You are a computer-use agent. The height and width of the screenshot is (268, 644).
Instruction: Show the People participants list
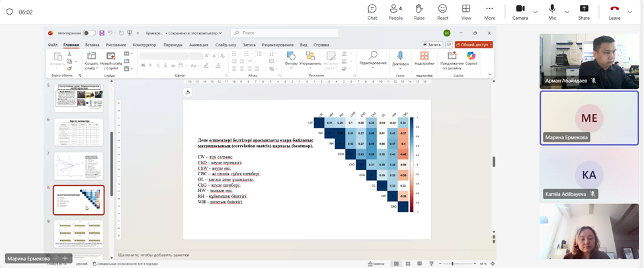(x=395, y=11)
